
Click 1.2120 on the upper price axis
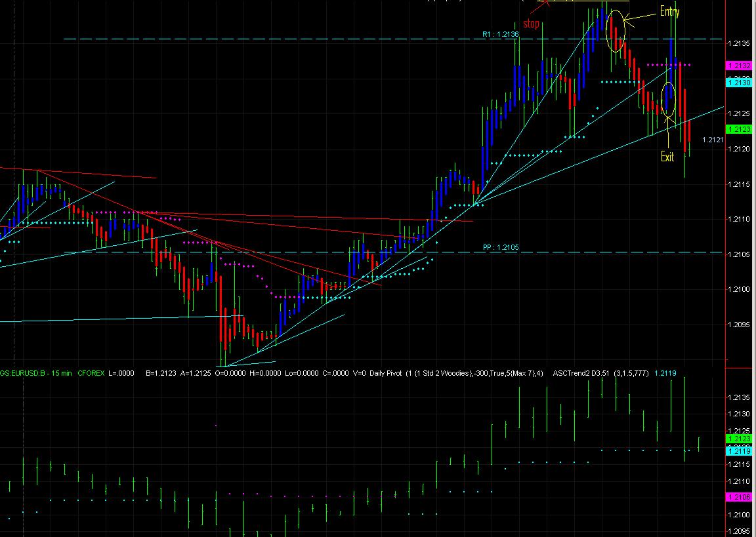pyautogui.click(x=739, y=149)
